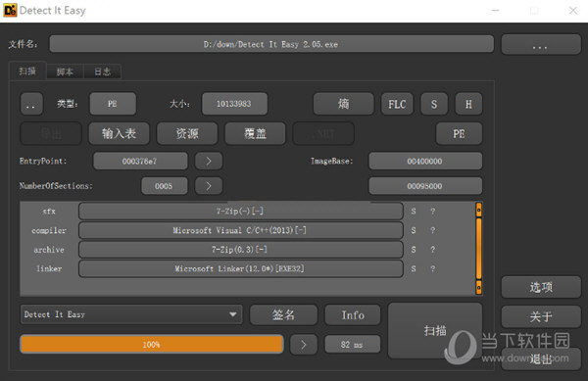Open the 资源 resources viewer
588x381 pixels.
point(187,133)
